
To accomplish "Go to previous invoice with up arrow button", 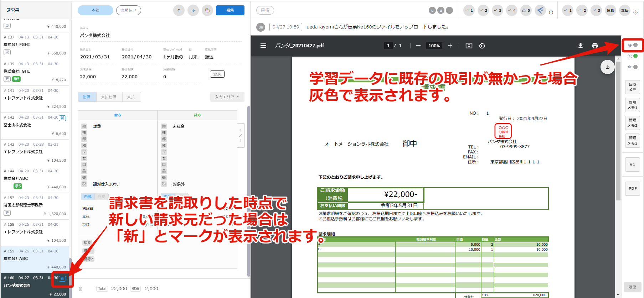I will coord(179,10).
